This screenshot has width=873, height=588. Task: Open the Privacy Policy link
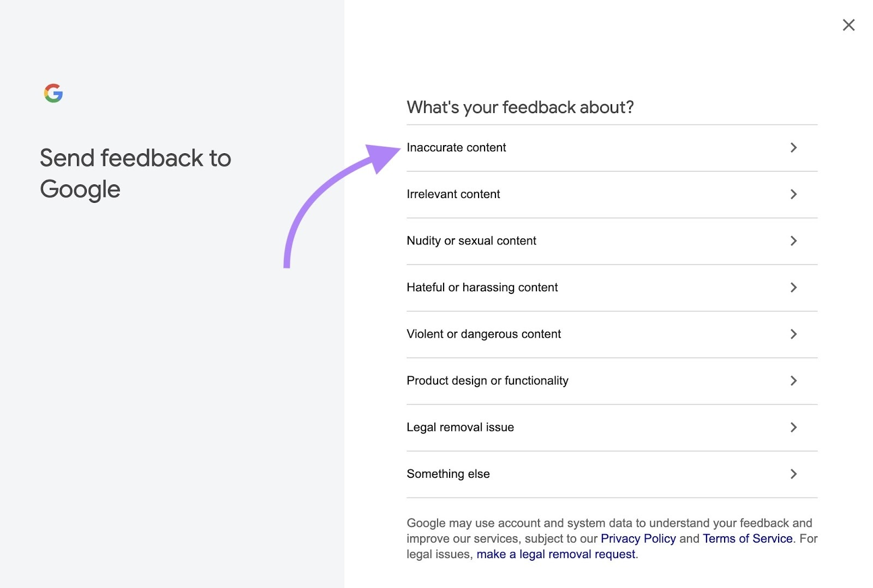pos(637,538)
